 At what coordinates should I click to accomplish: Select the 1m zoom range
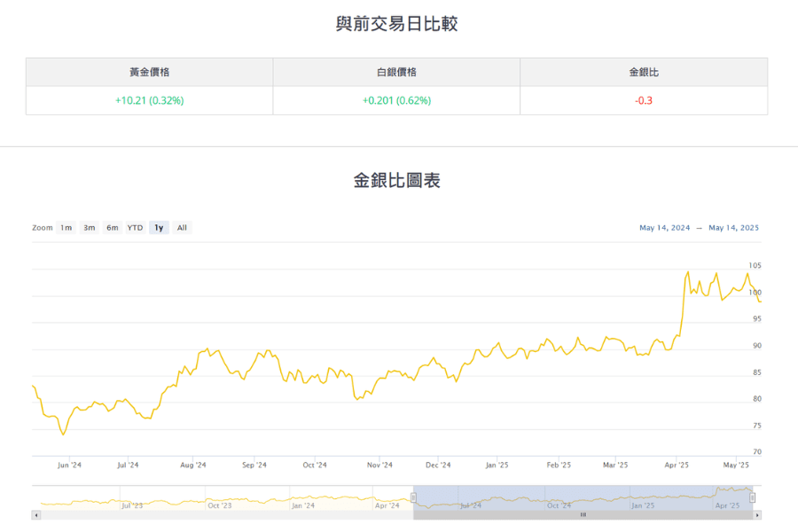[65, 228]
